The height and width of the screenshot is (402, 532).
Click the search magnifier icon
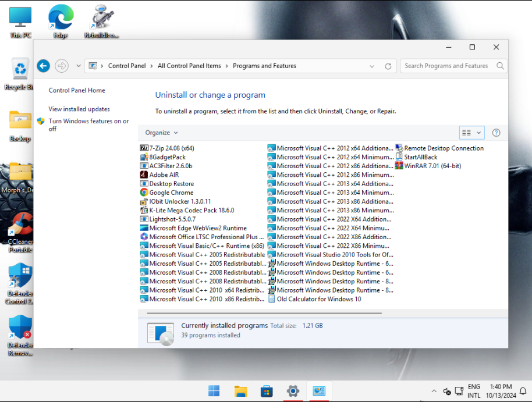click(x=500, y=66)
